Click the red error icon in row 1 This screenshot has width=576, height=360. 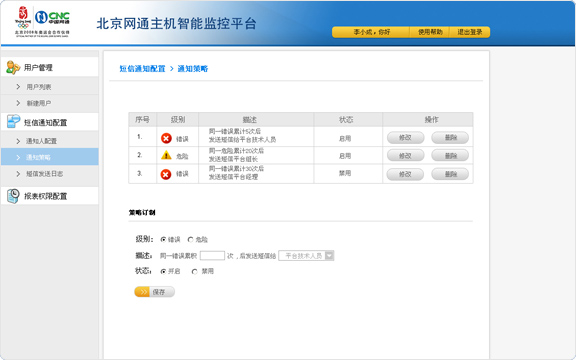click(x=166, y=138)
